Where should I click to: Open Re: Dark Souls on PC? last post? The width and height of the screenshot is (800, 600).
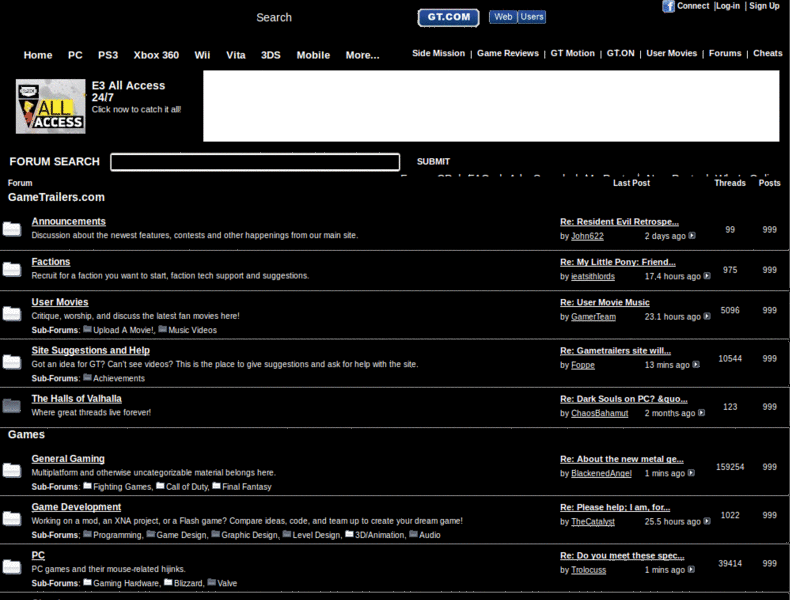(623, 399)
